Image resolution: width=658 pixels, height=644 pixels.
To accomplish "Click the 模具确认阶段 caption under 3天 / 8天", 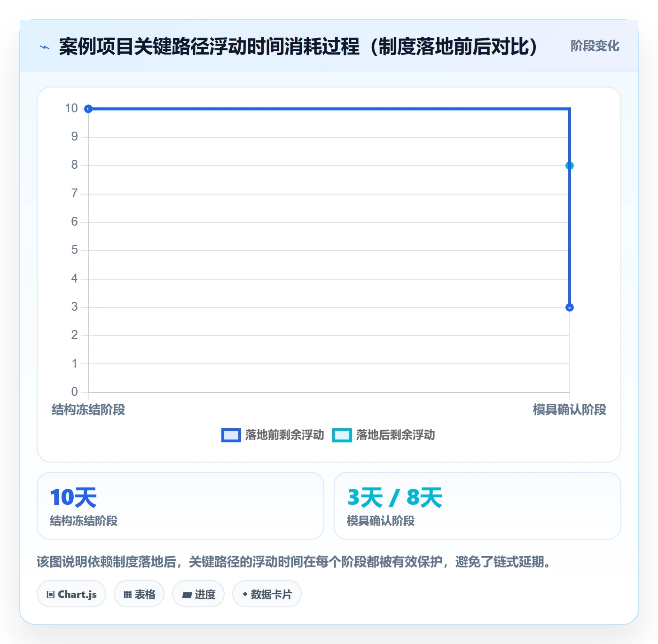I will (381, 521).
